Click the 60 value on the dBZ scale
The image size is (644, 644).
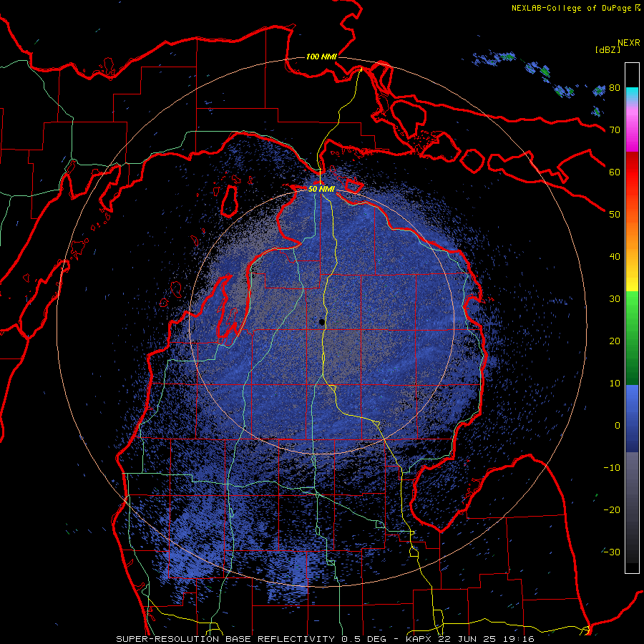tap(615, 172)
